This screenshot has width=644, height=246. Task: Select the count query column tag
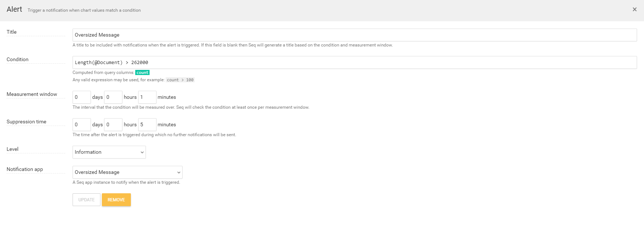pyautogui.click(x=142, y=72)
